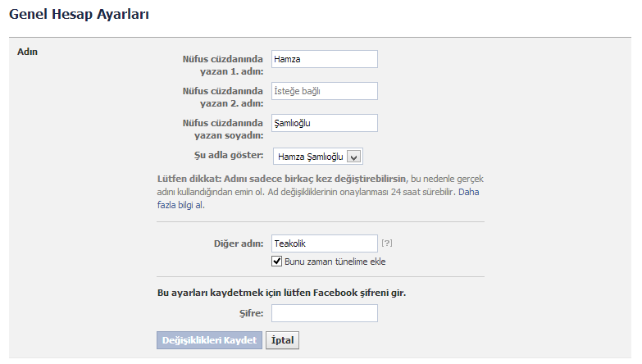Cancel changes with the İptal button
Viewport: 642px width, 364px height.
point(283,340)
